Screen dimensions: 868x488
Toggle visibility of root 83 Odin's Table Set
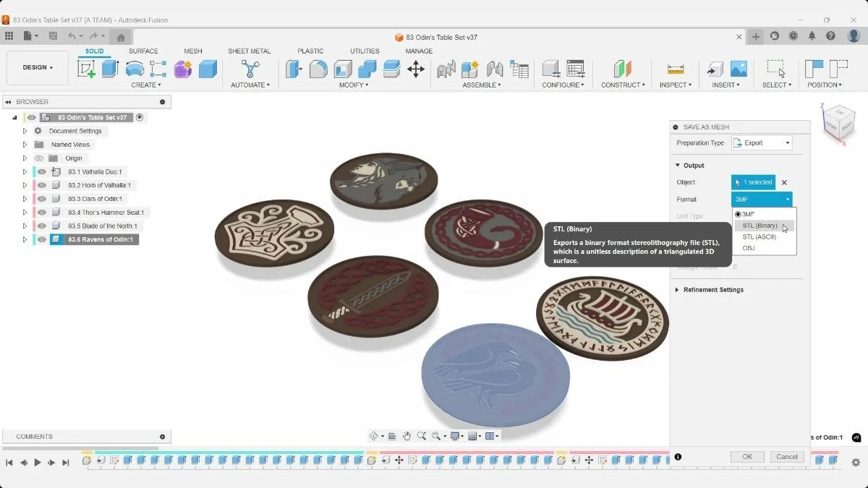[x=31, y=117]
